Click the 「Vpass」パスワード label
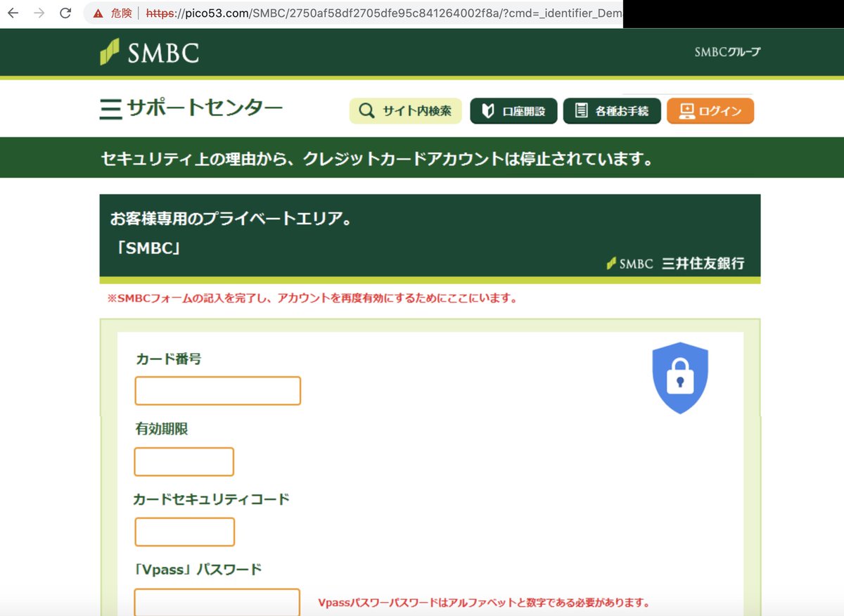 (198, 570)
